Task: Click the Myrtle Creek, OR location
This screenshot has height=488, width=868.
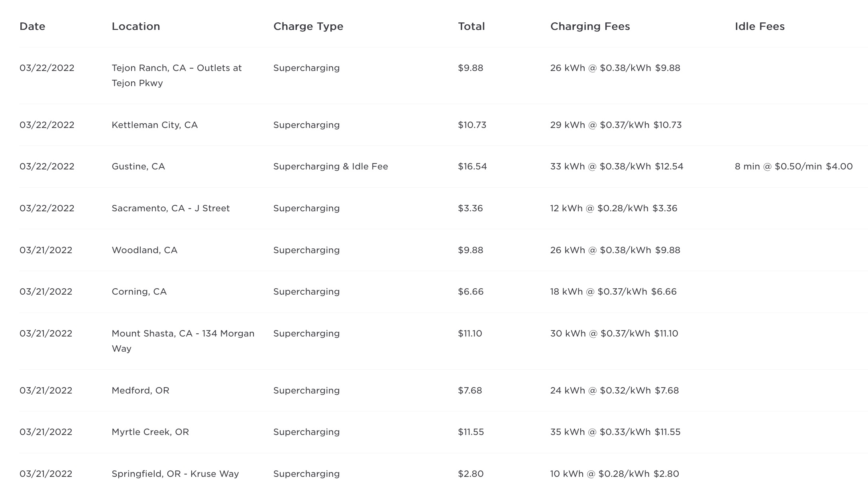Action: [x=150, y=432]
